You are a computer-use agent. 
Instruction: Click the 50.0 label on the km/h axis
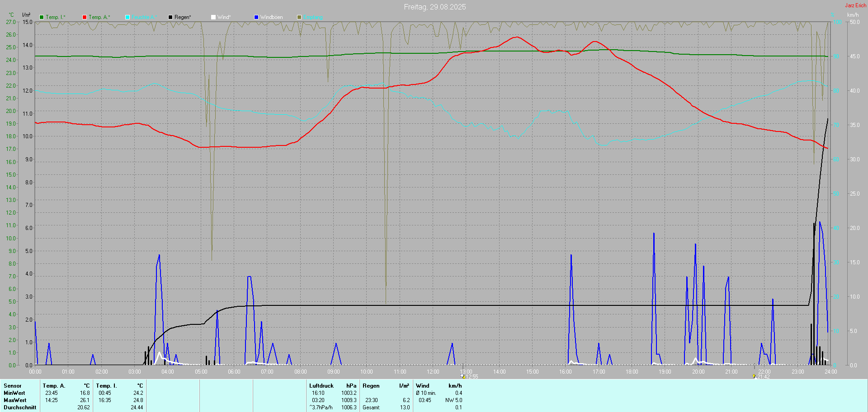click(855, 22)
